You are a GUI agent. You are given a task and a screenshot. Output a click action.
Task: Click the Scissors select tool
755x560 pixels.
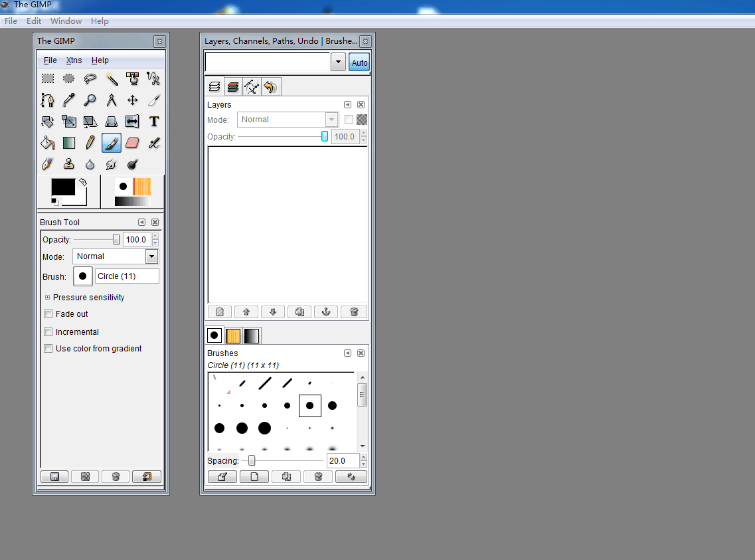154,79
